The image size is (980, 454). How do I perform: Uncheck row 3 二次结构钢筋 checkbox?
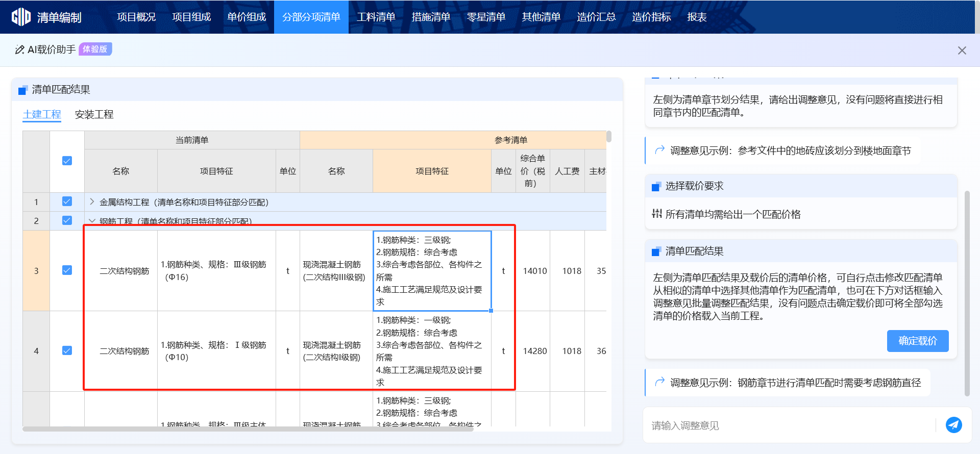click(x=67, y=270)
